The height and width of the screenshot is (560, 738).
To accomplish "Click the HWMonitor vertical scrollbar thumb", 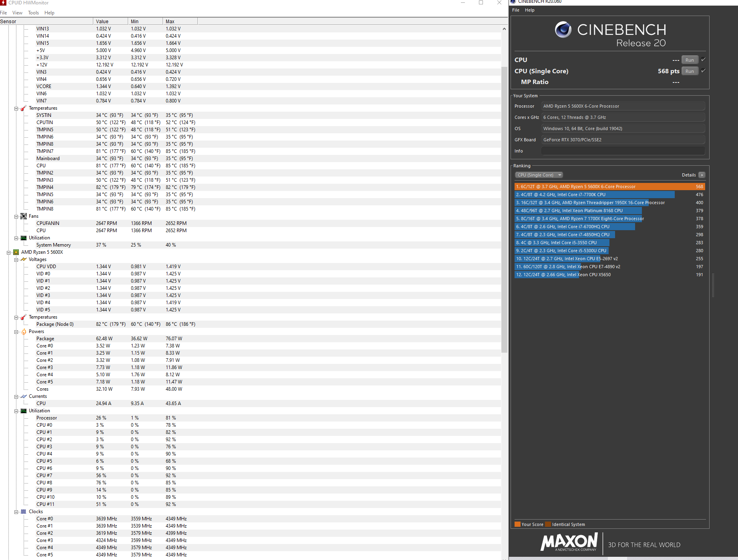I will pyautogui.click(x=504, y=209).
